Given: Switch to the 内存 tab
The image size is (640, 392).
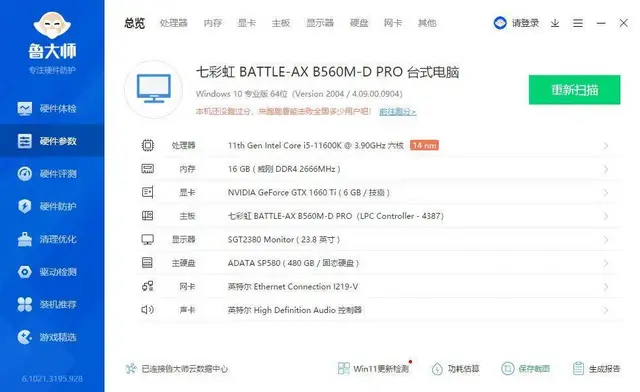Looking at the screenshot, I should 213,23.
